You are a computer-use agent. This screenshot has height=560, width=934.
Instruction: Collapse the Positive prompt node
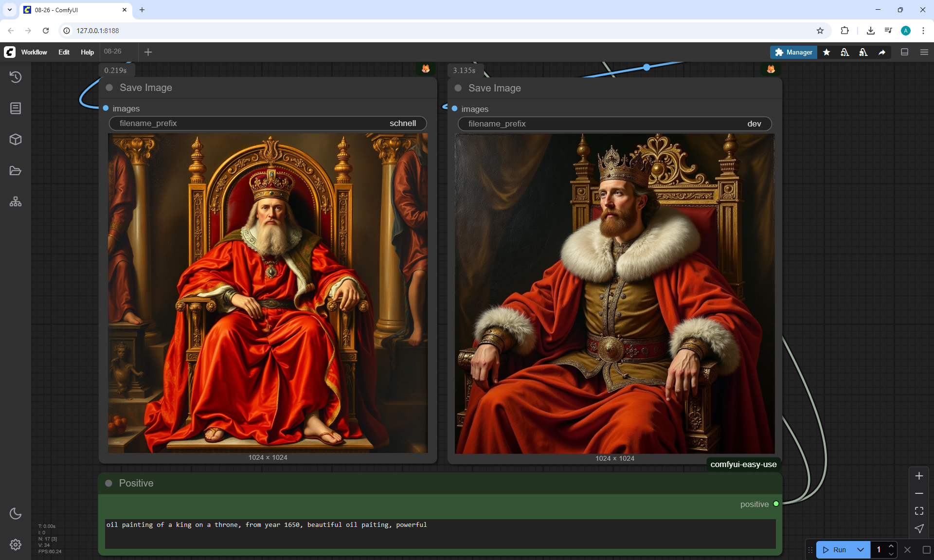109,483
